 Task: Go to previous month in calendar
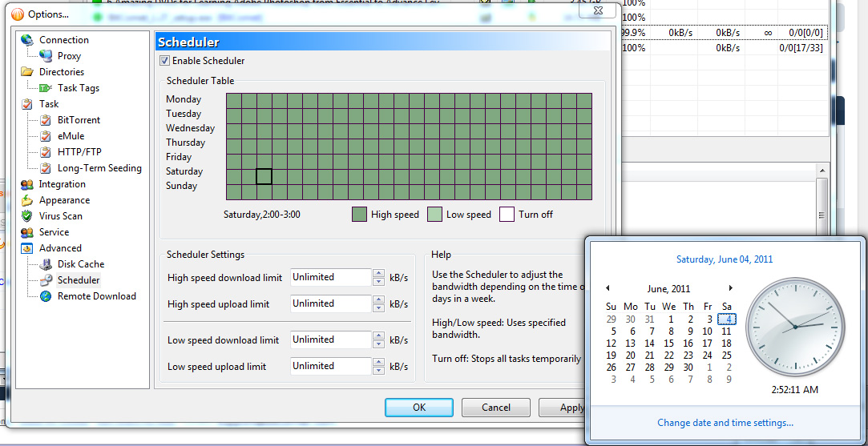pyautogui.click(x=608, y=288)
